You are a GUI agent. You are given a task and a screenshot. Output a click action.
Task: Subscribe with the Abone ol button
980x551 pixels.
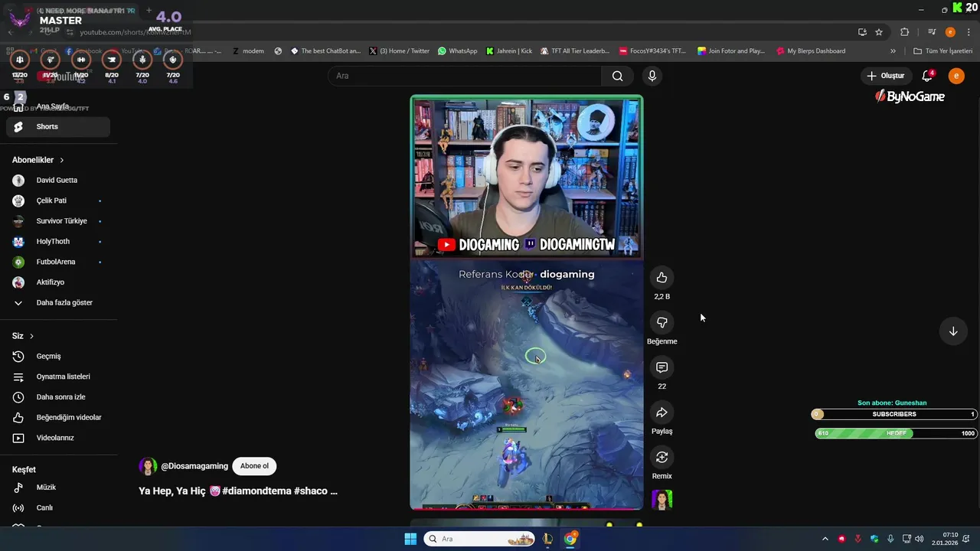pos(254,466)
